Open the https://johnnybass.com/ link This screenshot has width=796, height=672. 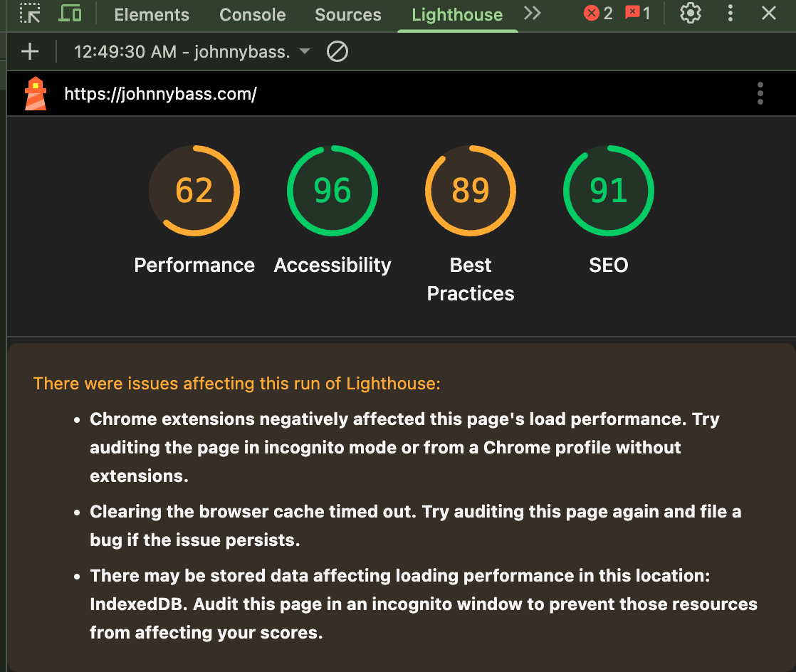(160, 94)
